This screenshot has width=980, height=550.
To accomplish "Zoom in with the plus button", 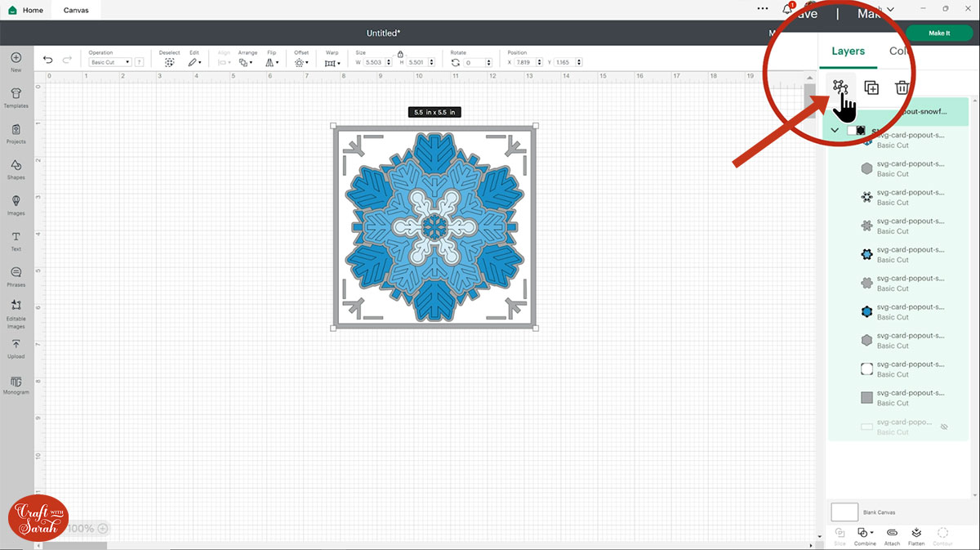I will point(103,529).
